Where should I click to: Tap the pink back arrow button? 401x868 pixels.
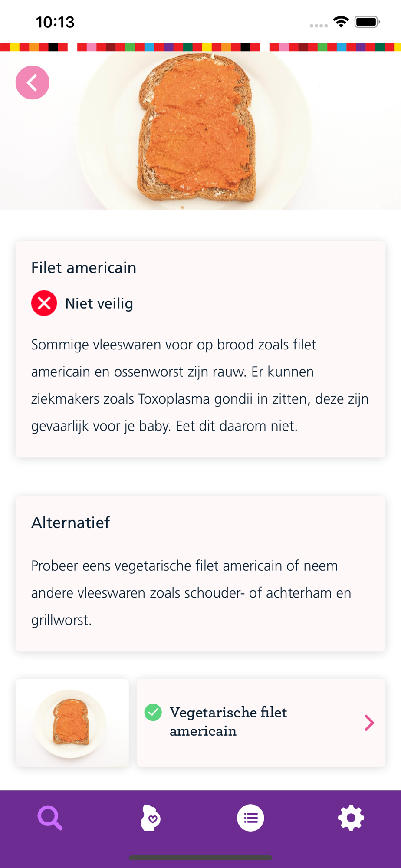pos(33,82)
